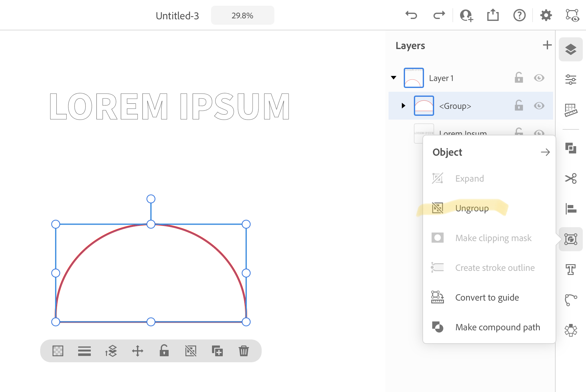Open the Layers panel icon
This screenshot has width=586, height=392.
click(x=570, y=50)
